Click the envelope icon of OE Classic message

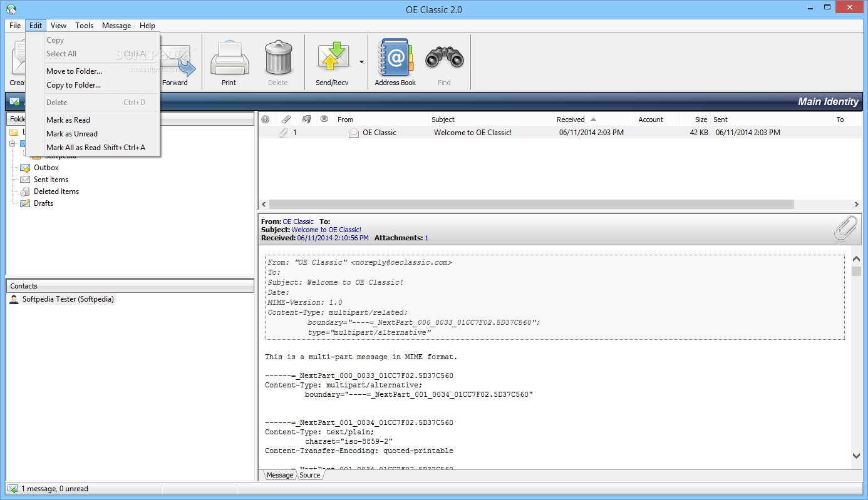354,133
